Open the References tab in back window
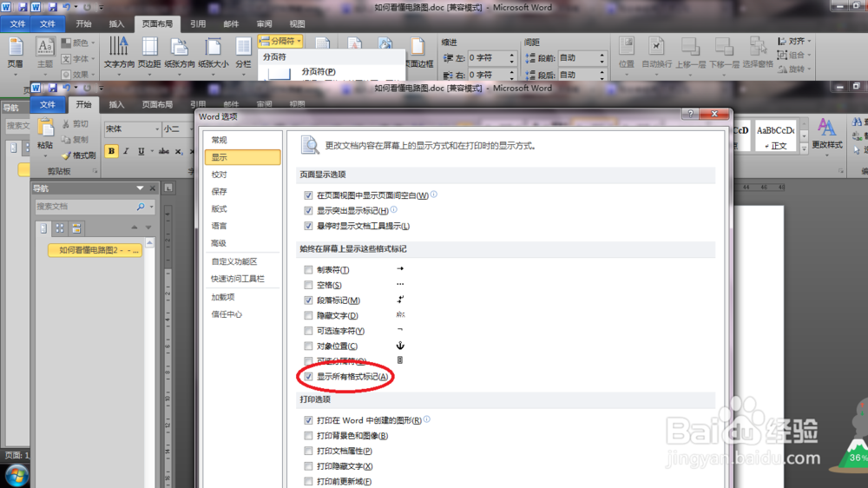This screenshot has width=868, height=488. coord(198,23)
